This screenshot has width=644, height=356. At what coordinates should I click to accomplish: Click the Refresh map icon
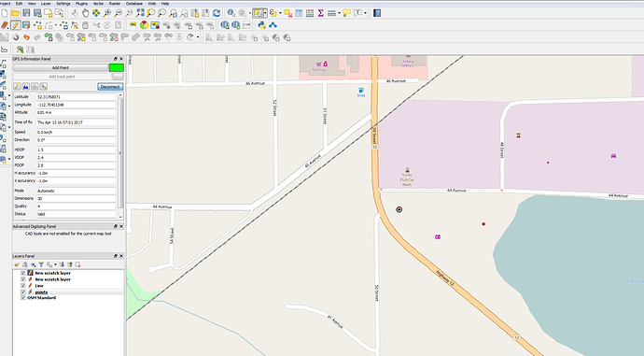217,13
